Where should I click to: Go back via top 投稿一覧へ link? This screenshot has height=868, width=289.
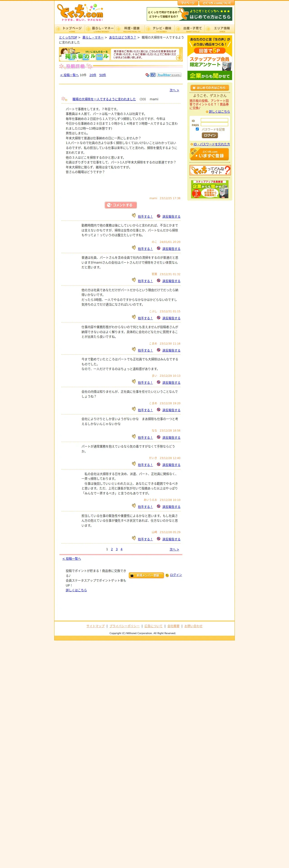coord(69,75)
